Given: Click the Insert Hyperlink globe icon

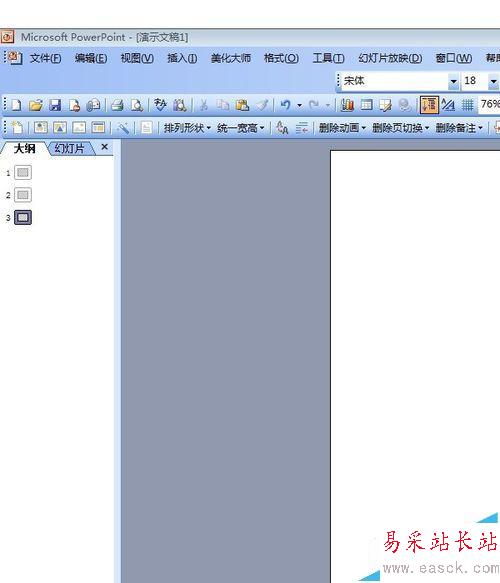Looking at the screenshot, I should (405, 105).
